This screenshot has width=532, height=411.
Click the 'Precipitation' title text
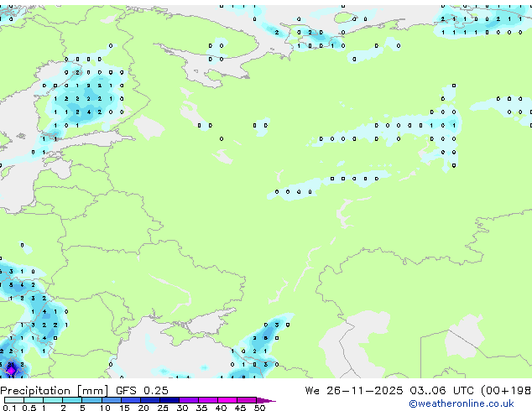(x=35, y=391)
